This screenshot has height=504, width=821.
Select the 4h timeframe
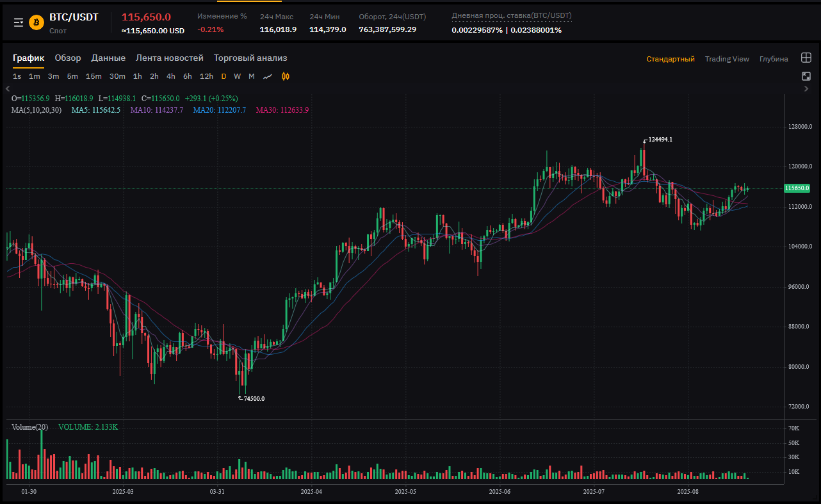click(x=171, y=76)
